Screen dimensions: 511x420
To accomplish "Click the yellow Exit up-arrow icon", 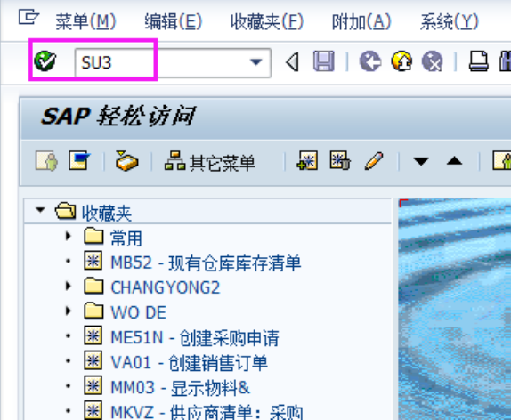I will (x=401, y=61).
